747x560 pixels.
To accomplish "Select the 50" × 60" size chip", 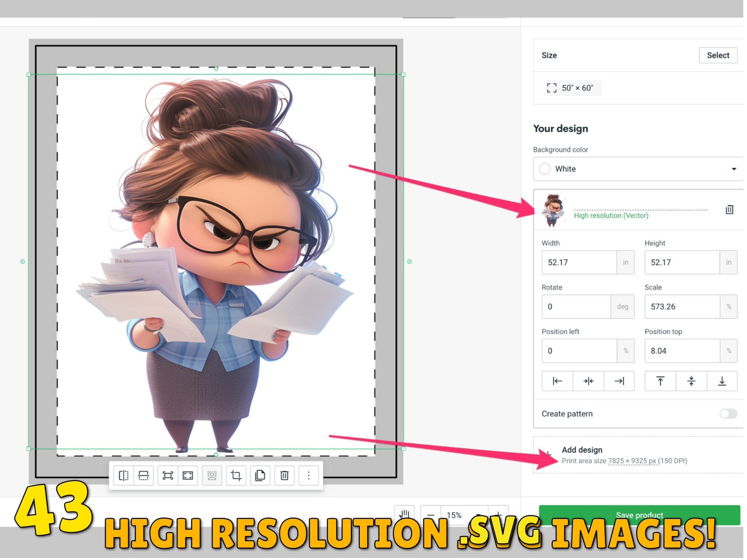I will [x=573, y=88].
